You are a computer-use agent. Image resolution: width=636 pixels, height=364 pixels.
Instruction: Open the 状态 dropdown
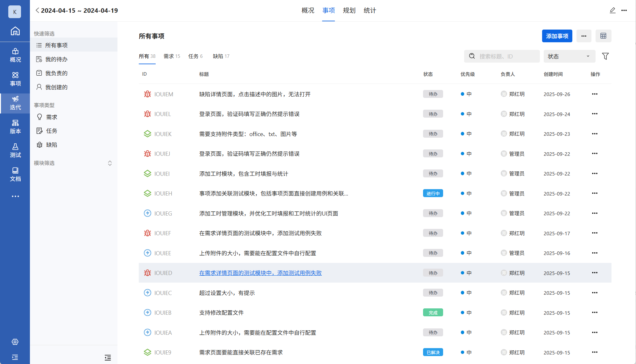pos(569,56)
